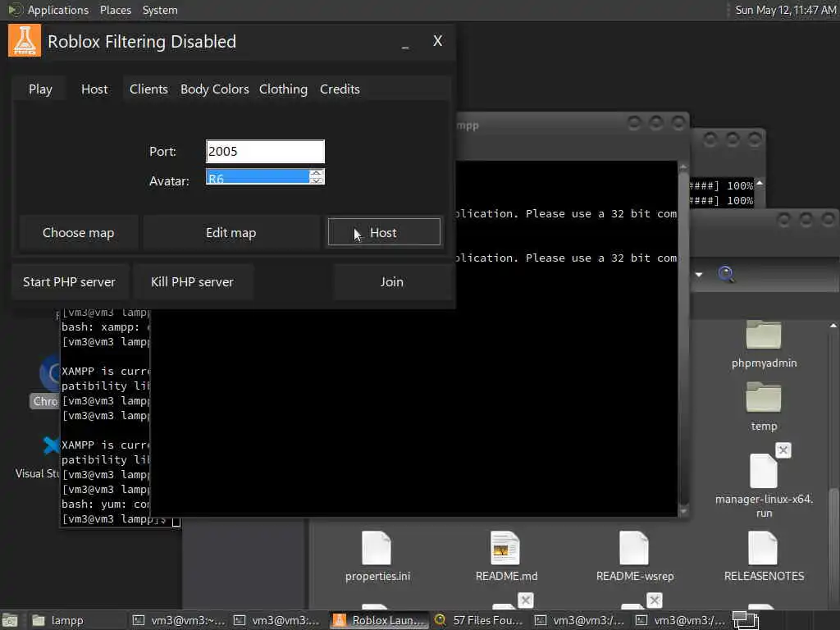
Task: Switch to first vm3@vm3 terminal taskbar item
Action: (x=179, y=620)
